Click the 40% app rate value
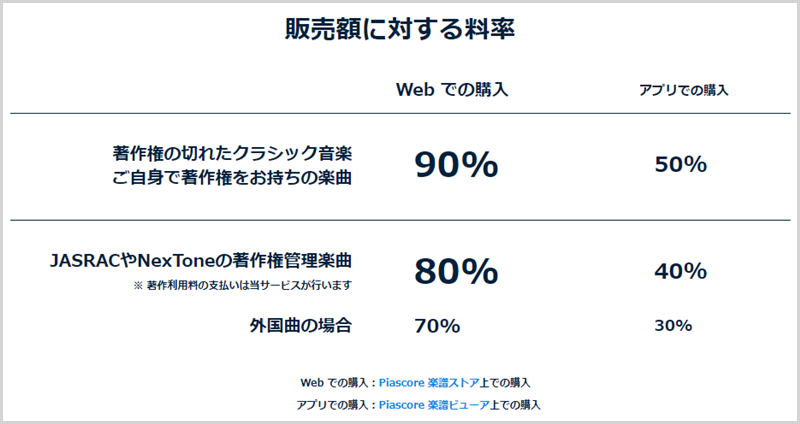 pyautogui.click(x=681, y=271)
